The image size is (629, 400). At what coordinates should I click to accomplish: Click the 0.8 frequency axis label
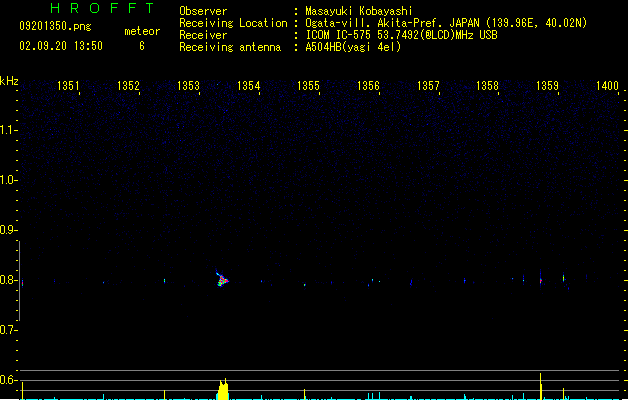pos(8,280)
